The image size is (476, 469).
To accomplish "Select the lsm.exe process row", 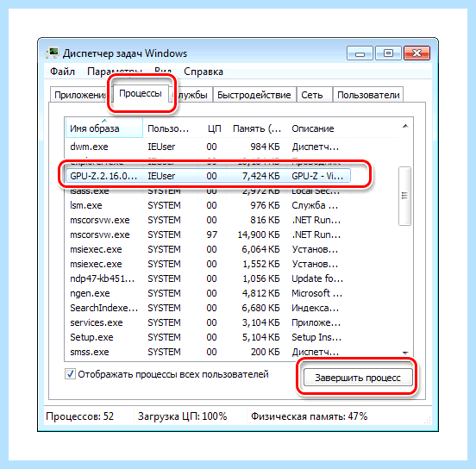I will coord(208,205).
